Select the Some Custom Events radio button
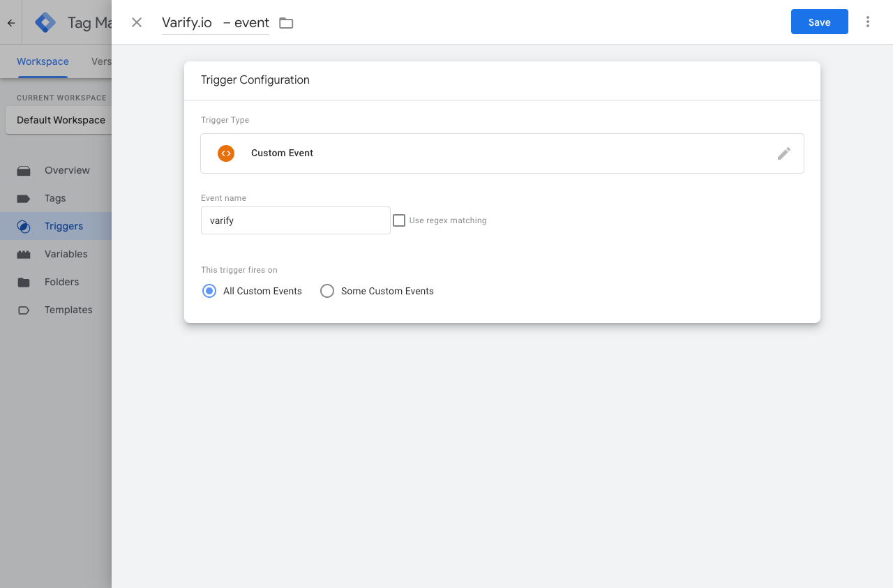This screenshot has height=588, width=893. click(327, 291)
